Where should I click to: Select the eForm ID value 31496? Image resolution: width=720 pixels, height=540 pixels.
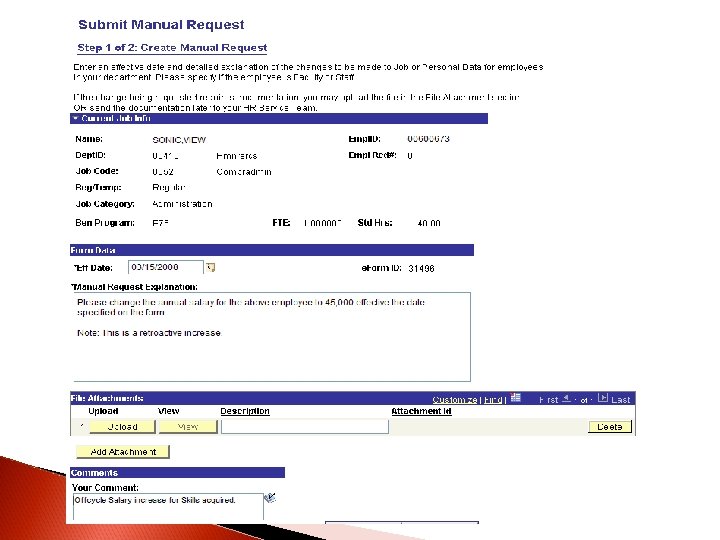point(421,268)
